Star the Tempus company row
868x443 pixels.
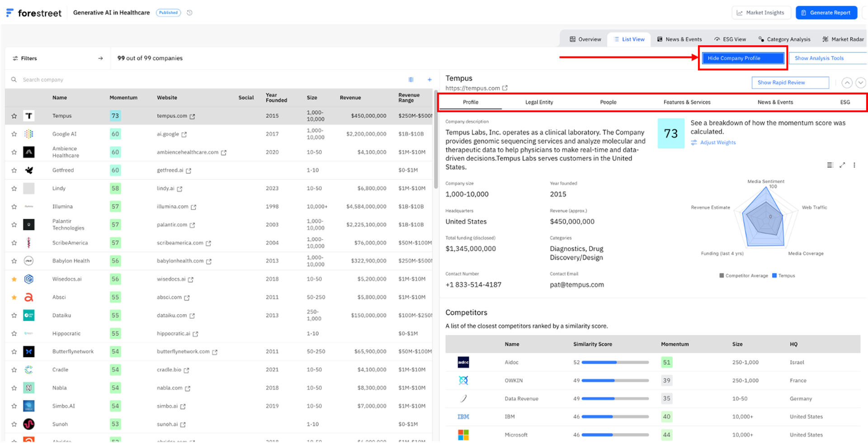[x=14, y=116]
